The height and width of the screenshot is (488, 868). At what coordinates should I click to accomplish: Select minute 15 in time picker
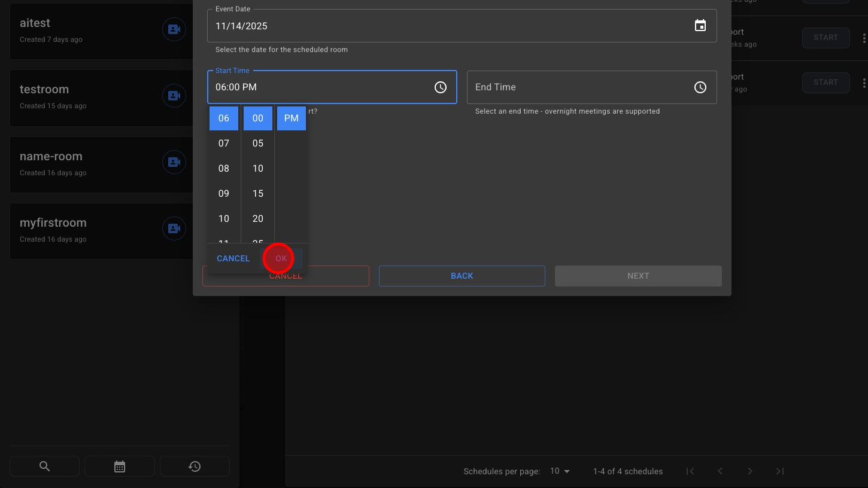click(258, 194)
